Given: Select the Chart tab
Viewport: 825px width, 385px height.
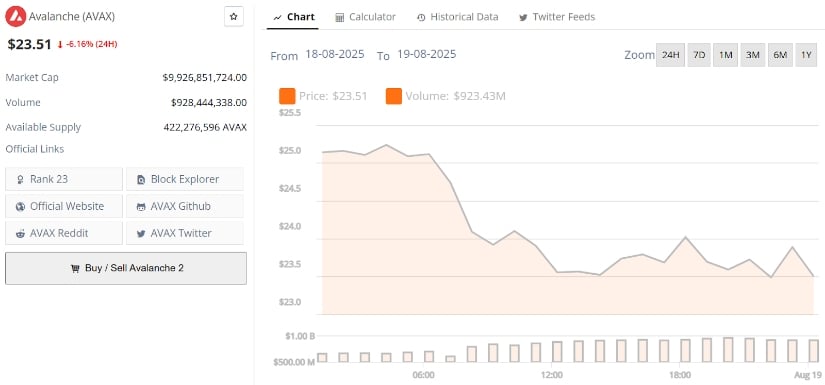Looking at the screenshot, I should tap(293, 17).
